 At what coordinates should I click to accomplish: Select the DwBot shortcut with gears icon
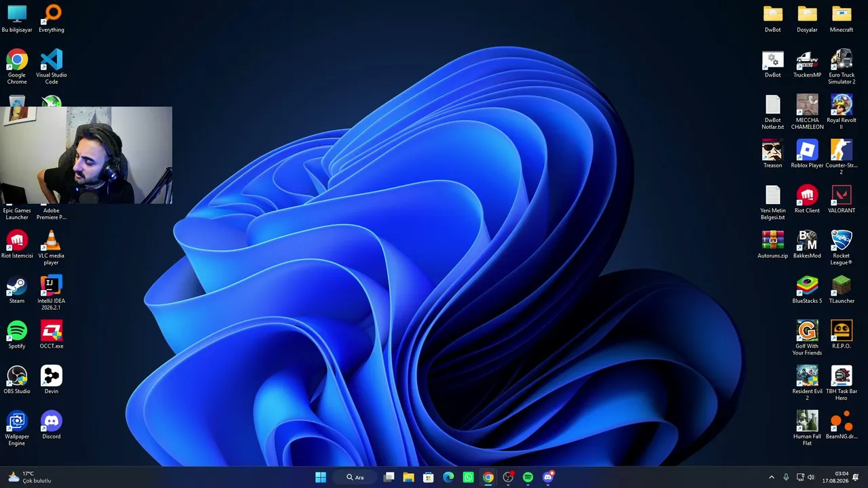click(772, 64)
